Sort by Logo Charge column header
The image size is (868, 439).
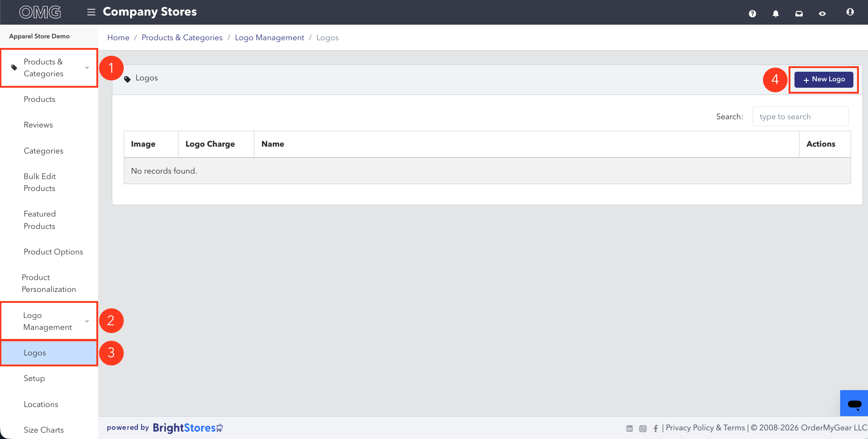(216, 144)
